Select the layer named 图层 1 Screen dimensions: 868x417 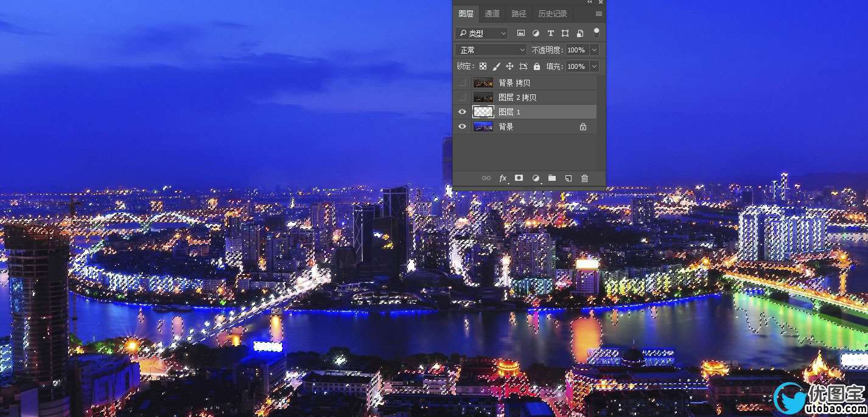[x=509, y=112]
